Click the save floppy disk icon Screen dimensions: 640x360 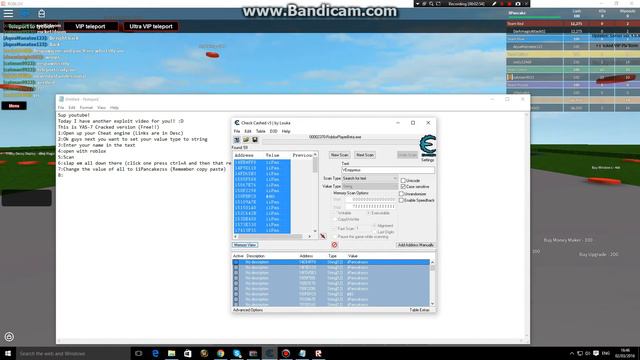coord(255,140)
